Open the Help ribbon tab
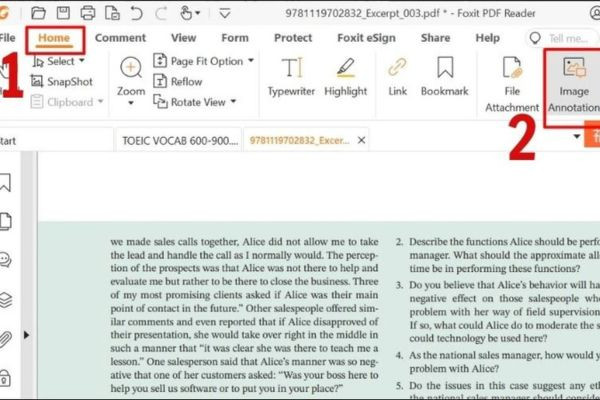The height and width of the screenshot is (400, 600). (x=488, y=38)
